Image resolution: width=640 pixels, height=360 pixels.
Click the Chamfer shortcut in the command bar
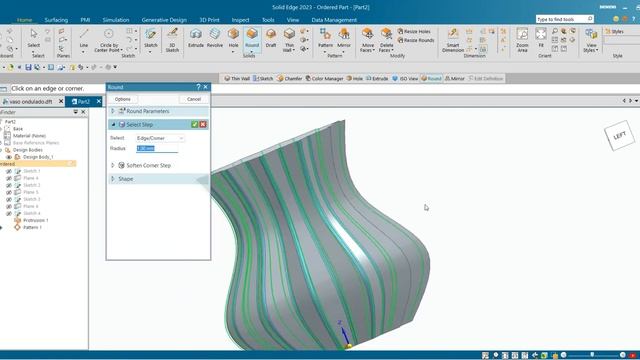coord(289,78)
